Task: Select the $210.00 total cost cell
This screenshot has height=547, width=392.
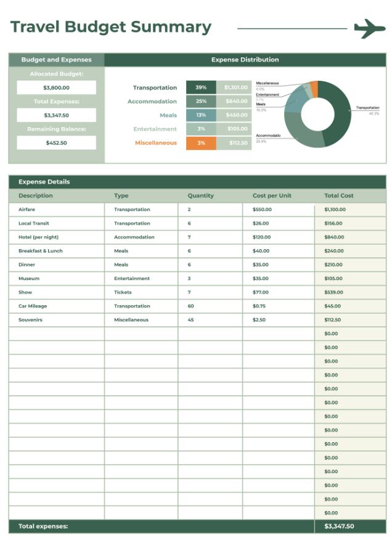Action: [x=350, y=265]
